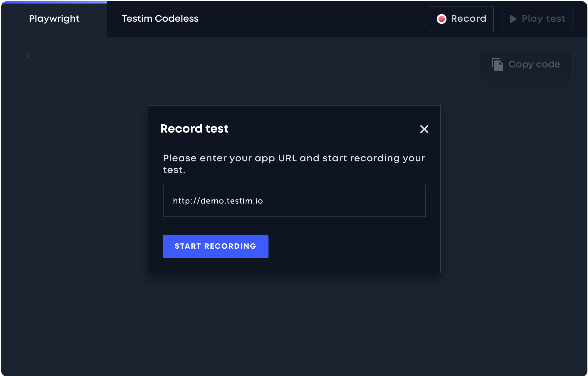Image resolution: width=588 pixels, height=376 pixels.
Task: Click the app URL instruction text
Action: 294,164
